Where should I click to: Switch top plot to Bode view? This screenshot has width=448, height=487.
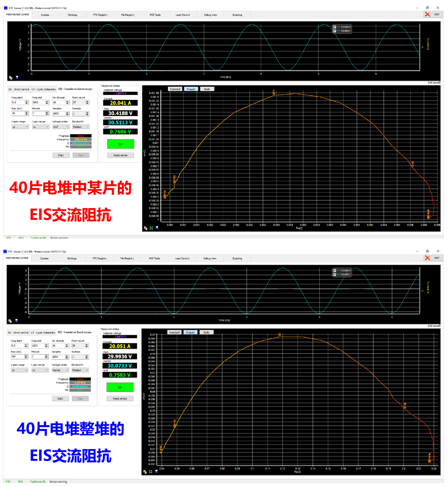[207, 89]
